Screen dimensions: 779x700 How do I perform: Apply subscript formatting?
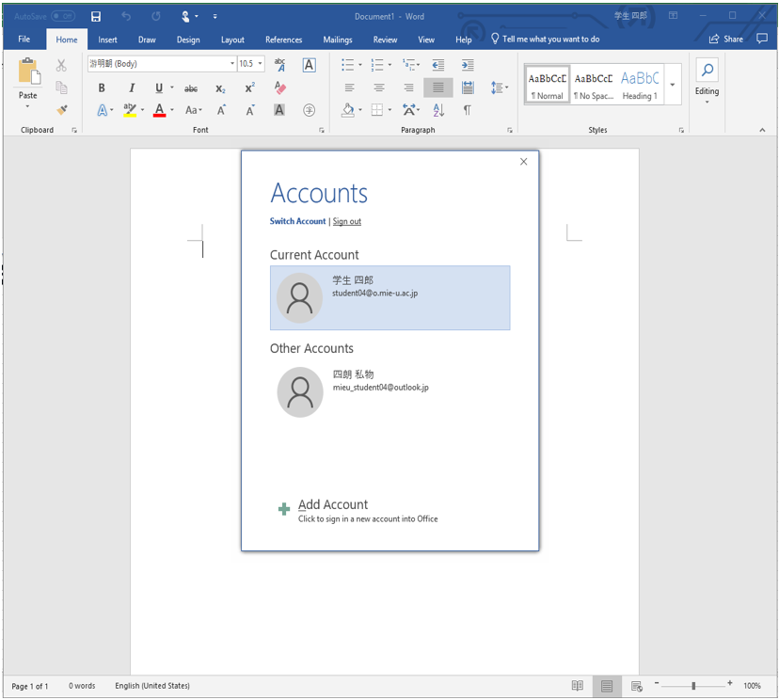click(x=220, y=88)
